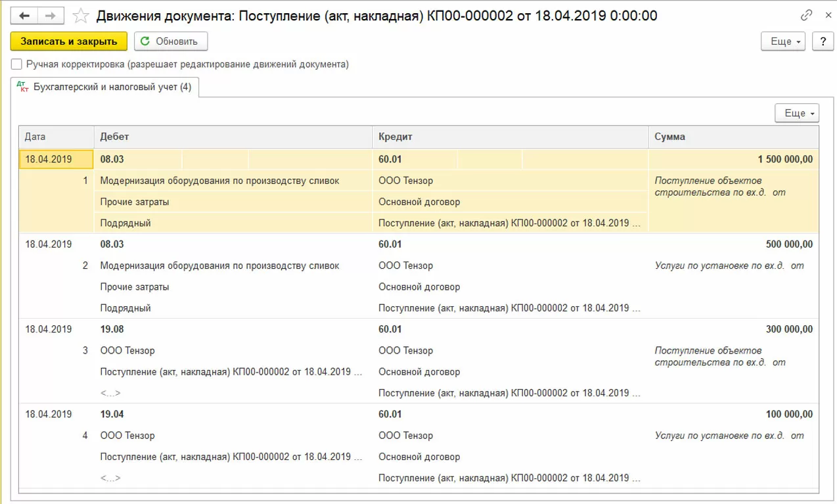This screenshot has height=504, width=837.
Task: Click the Дт/Кт icon on accounting tab
Action: pyautogui.click(x=24, y=87)
